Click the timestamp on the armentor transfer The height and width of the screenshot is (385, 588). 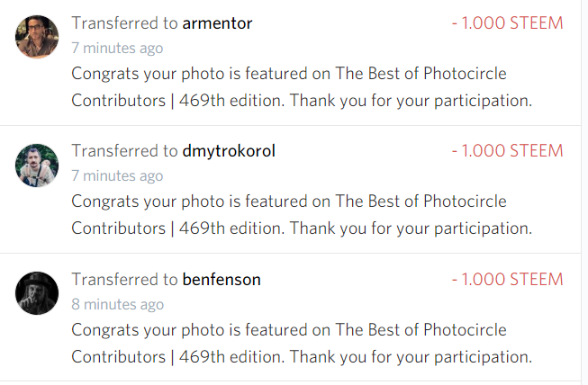click(x=117, y=48)
